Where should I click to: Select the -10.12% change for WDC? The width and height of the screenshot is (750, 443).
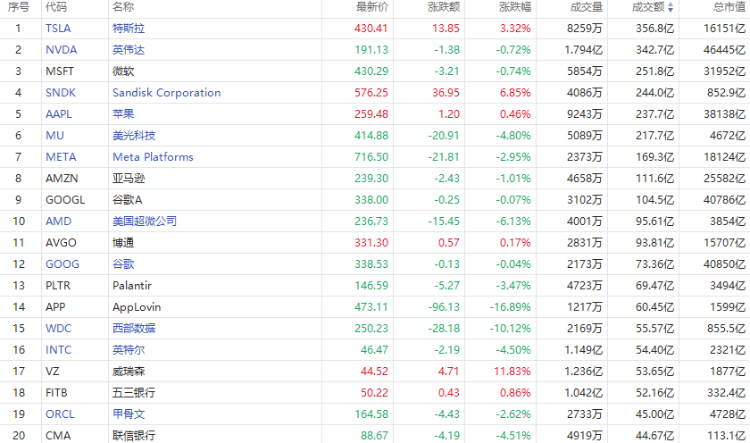click(510, 328)
